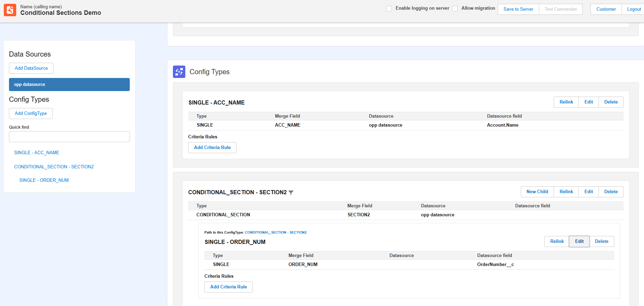Delete the SINGLE - ORDER_NUM config

(602, 241)
